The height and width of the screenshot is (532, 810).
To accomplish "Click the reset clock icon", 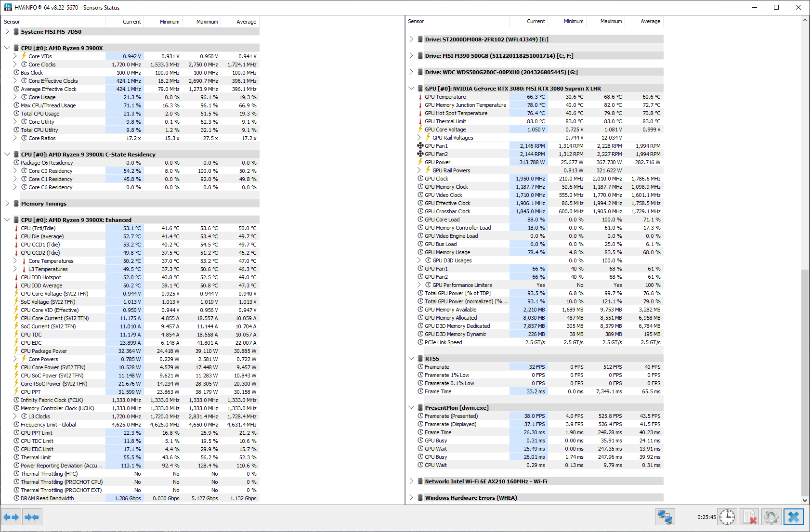I will click(727, 517).
